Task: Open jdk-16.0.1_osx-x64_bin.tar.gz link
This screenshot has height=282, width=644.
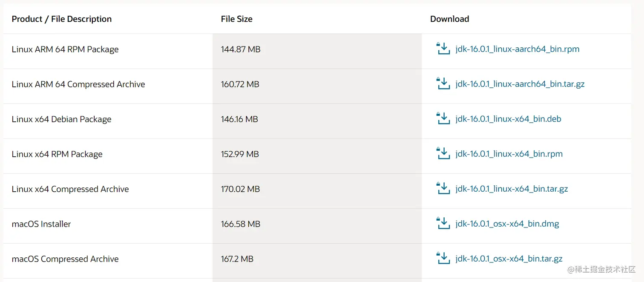Action: click(x=509, y=259)
